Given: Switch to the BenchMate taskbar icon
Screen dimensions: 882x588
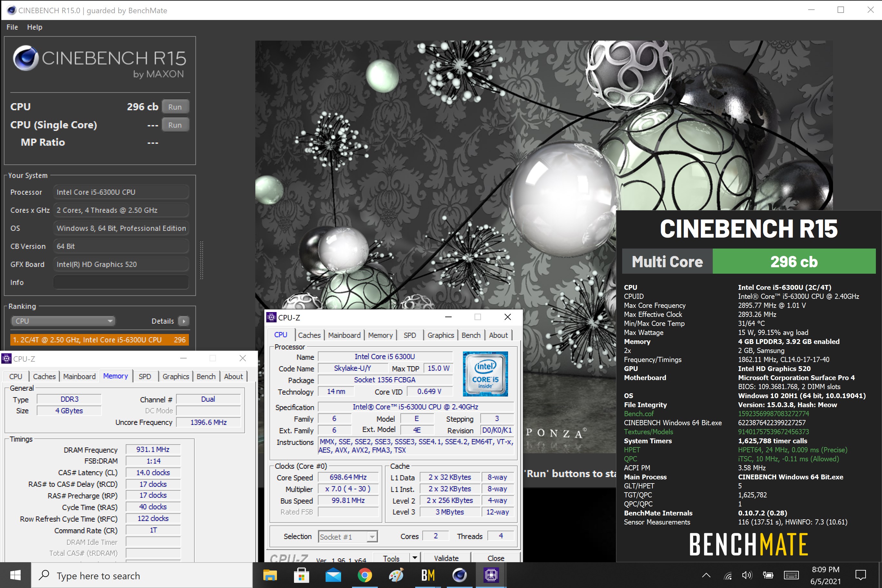Looking at the screenshot, I should [x=428, y=575].
